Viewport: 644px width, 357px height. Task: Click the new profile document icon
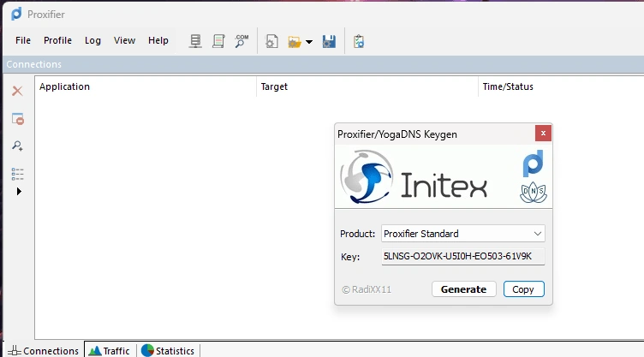tap(271, 41)
